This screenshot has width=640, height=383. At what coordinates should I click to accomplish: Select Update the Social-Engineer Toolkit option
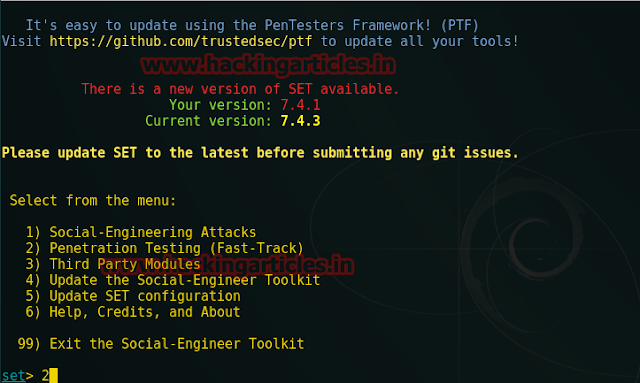click(x=173, y=280)
